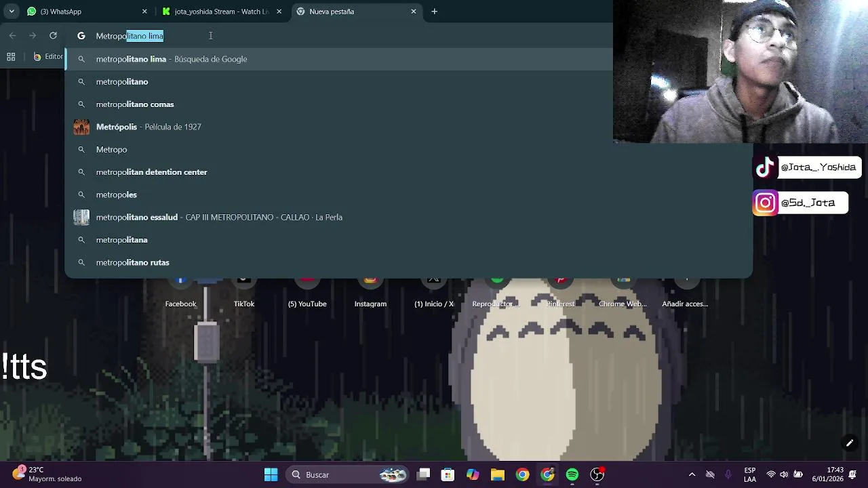Open the Instagram shortcut
Viewport: 868px width, 488px height.
[x=370, y=293]
